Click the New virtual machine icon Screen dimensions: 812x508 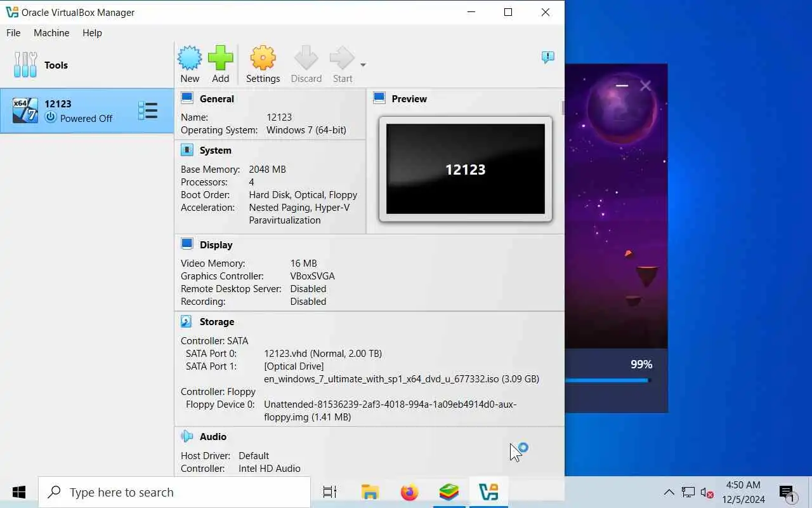(190, 58)
